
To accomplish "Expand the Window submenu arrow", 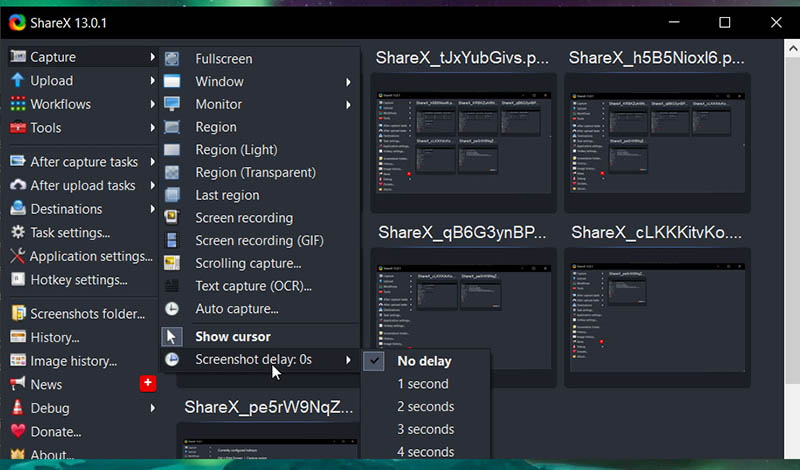I will (x=348, y=82).
